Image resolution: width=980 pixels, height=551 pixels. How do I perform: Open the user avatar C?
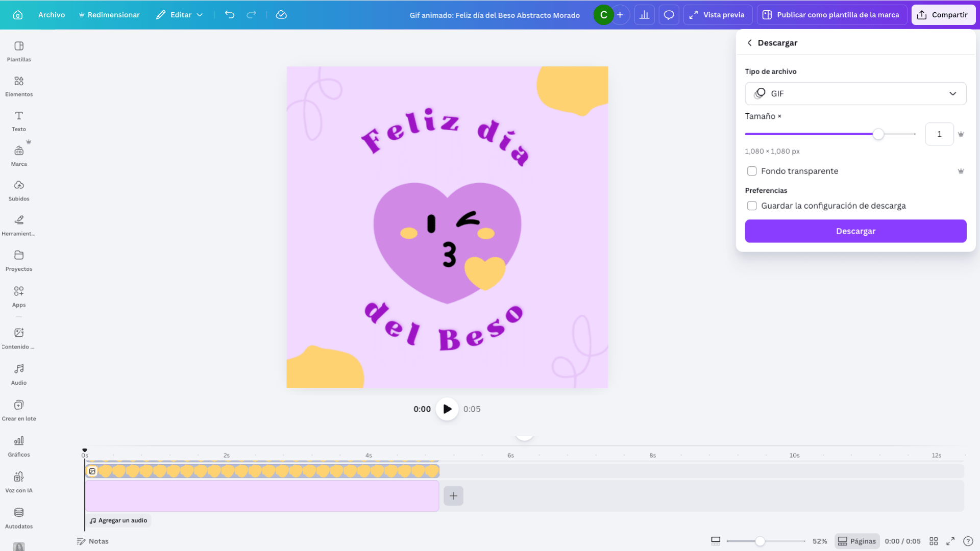pyautogui.click(x=603, y=15)
